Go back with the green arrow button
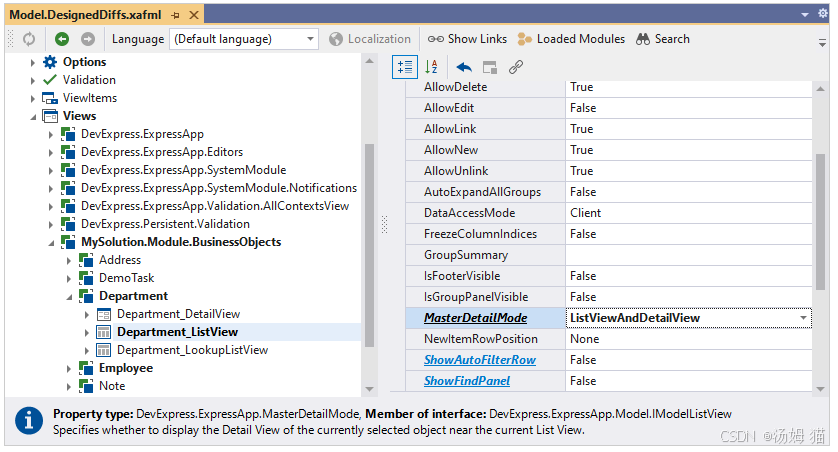This screenshot has width=838, height=452. point(62,39)
